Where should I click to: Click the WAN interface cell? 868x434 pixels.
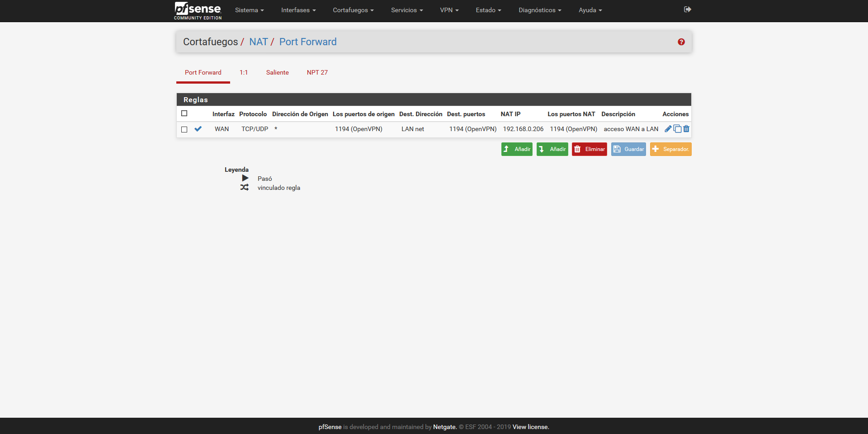click(222, 129)
